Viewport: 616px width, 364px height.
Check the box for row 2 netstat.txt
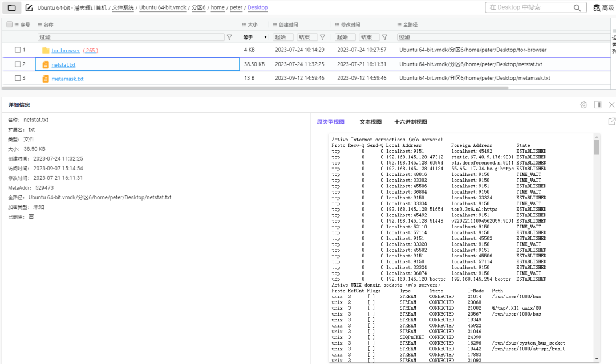18,64
